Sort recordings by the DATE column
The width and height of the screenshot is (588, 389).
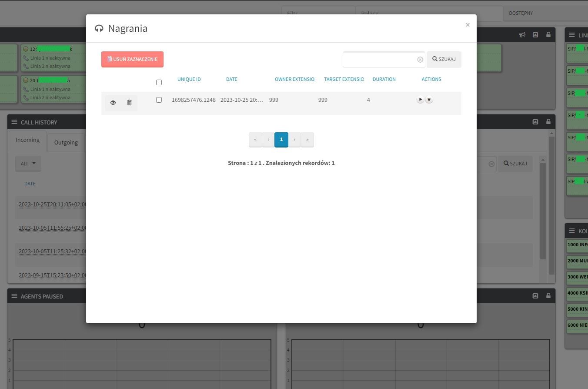click(231, 79)
